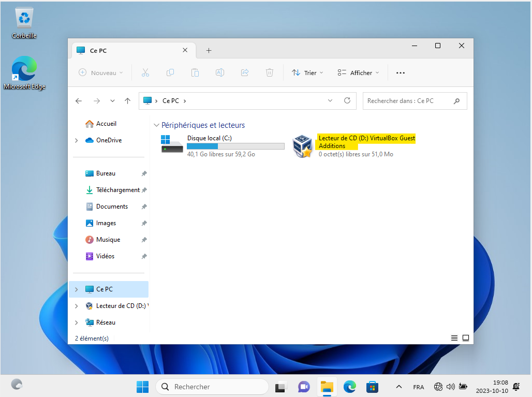Screen dimensions: 532x397
Task: Add a new tab with plus button
Action: tap(209, 50)
